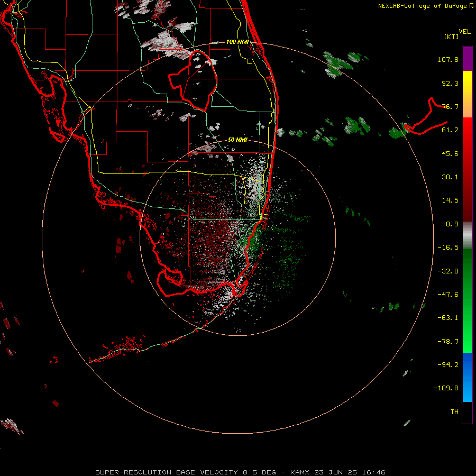Viewport: 476px width, 476px height.
Task: Select the 92.3 velocity scale value
Action: coord(450,83)
